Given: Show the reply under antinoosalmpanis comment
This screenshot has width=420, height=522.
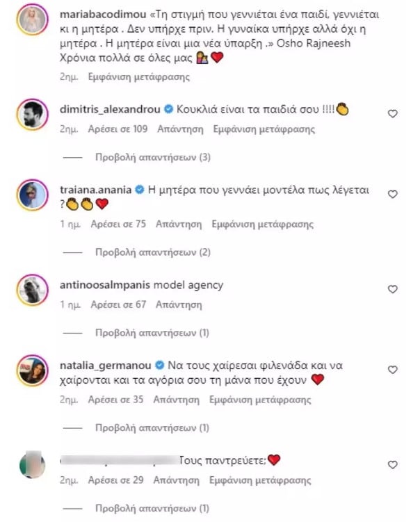Looking at the screenshot, I should click(x=152, y=332).
